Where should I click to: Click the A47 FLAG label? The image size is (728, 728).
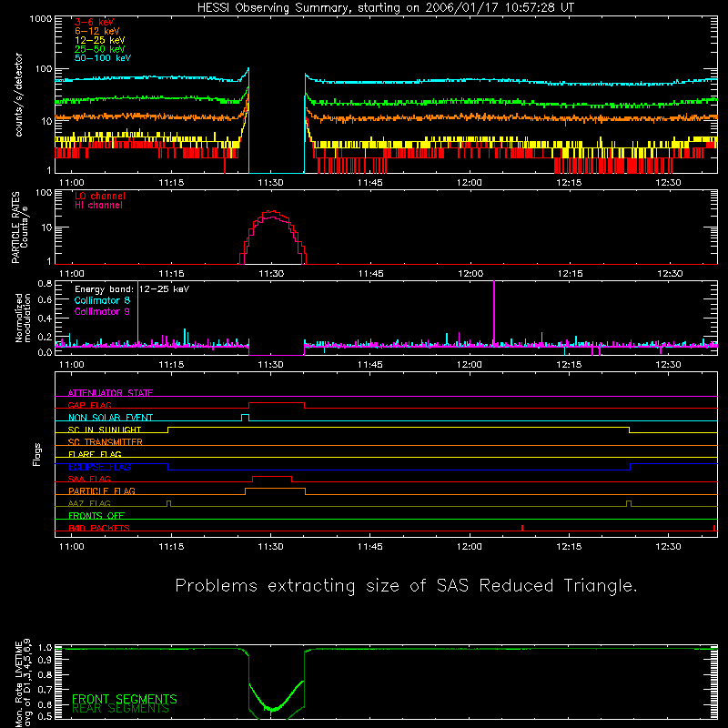[x=89, y=503]
